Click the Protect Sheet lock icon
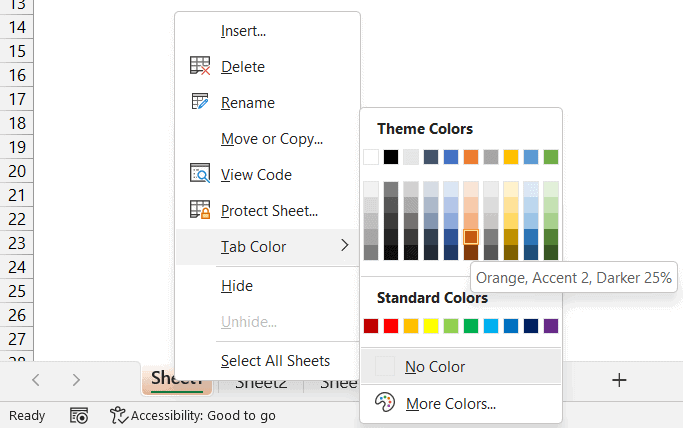This screenshot has height=428, width=683. point(200,211)
